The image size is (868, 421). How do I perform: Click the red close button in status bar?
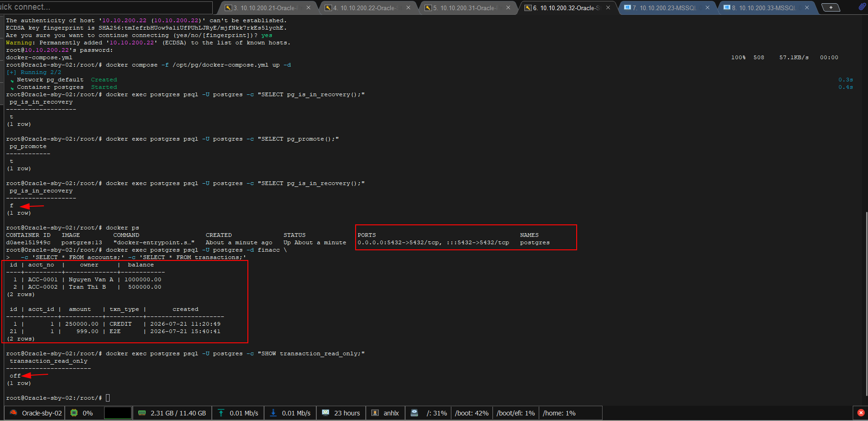click(x=861, y=413)
